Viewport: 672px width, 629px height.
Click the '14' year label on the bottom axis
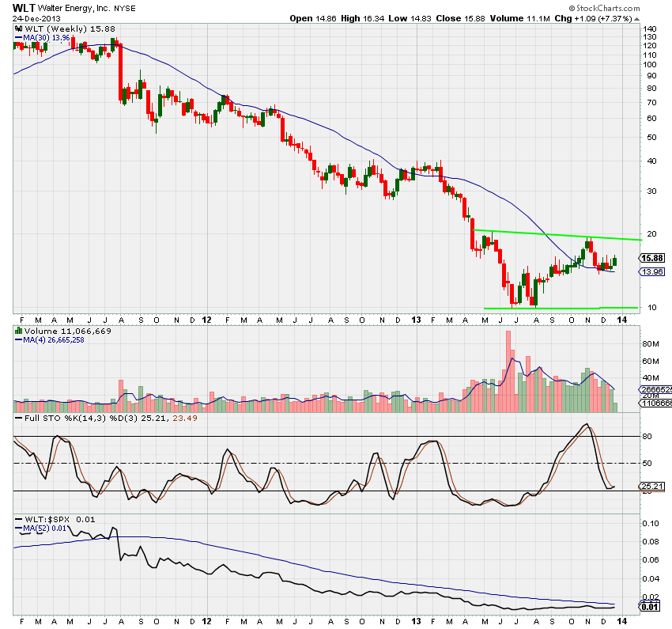622,621
